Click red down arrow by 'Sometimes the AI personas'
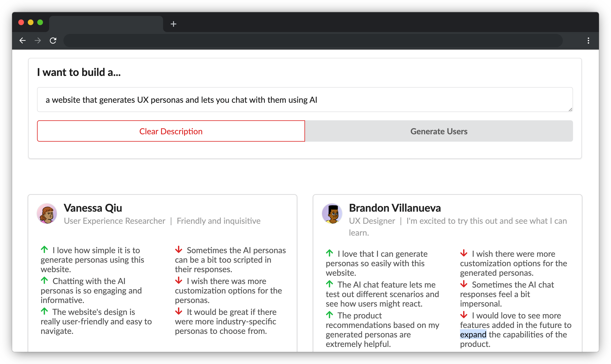Image resolution: width=611 pixels, height=364 pixels. [179, 250]
